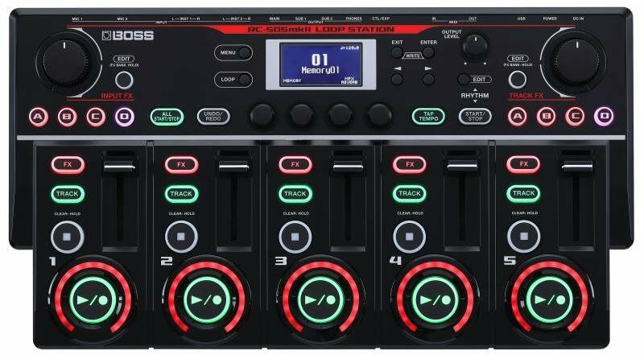Click the OUTPUT LEVEL knob
Screen dimensions: 644x355
(x=475, y=45)
